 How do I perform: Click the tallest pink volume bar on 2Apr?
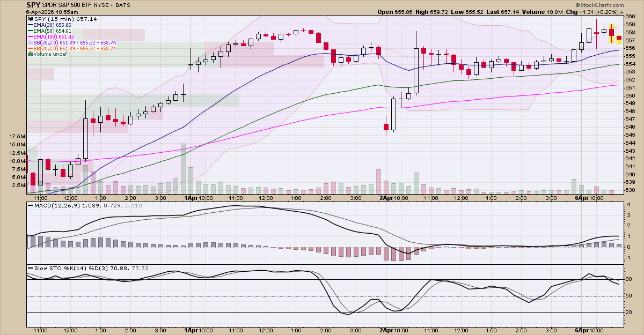pos(378,181)
